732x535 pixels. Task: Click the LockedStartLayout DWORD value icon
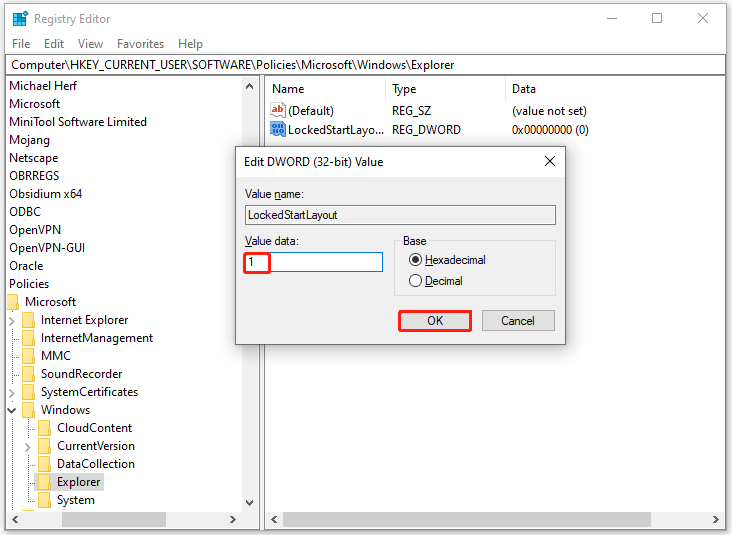pyautogui.click(x=277, y=129)
